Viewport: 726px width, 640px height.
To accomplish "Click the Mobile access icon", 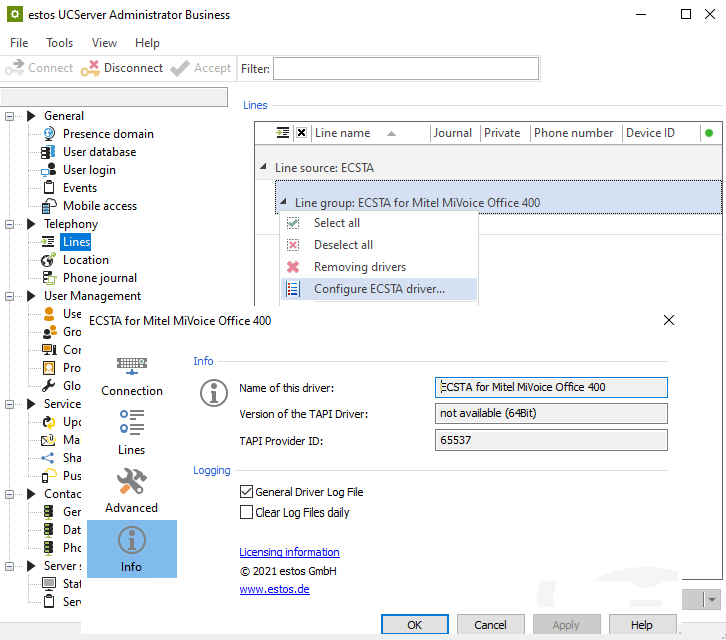I will pyautogui.click(x=48, y=206).
